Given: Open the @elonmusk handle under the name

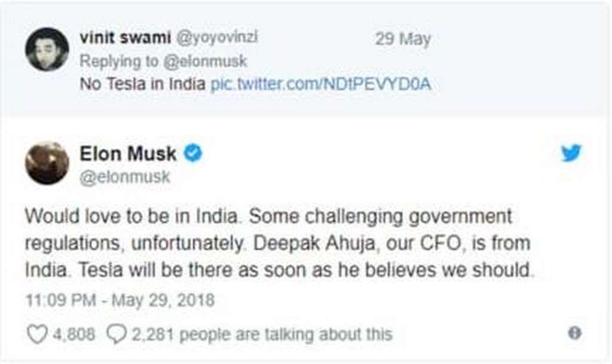Looking at the screenshot, I should (x=125, y=177).
